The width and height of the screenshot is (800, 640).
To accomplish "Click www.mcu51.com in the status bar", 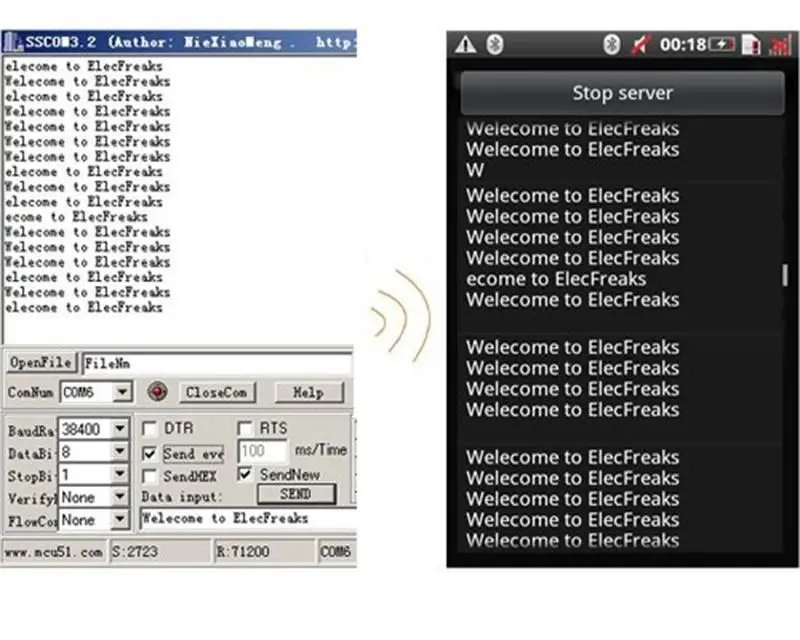I will 54,552.
